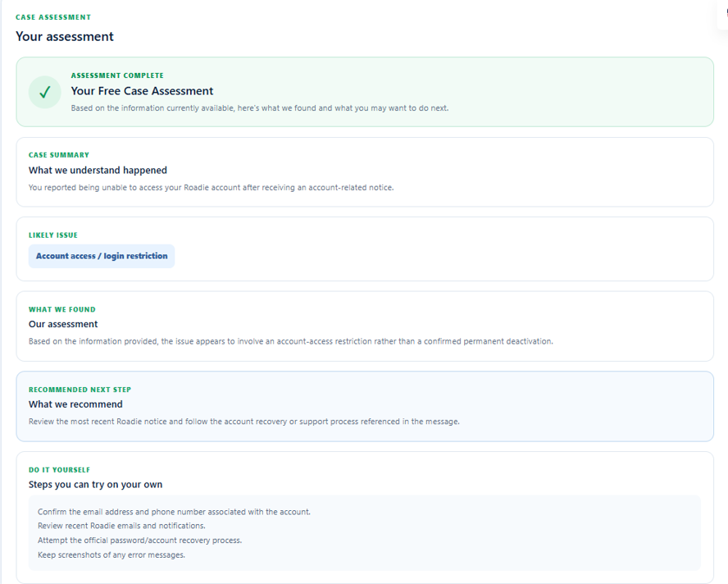The height and width of the screenshot is (584, 728).
Task: Click step Keep screenshots of any error messages
Action: coord(111,554)
